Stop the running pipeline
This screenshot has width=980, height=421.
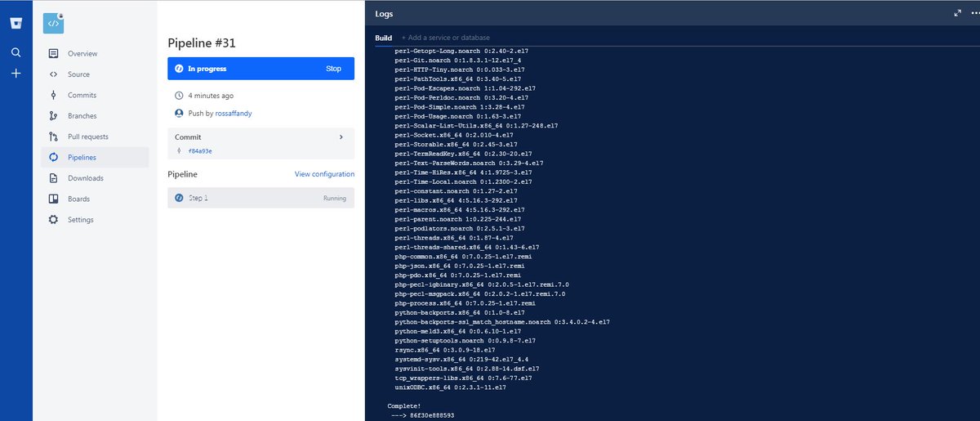[x=333, y=69]
